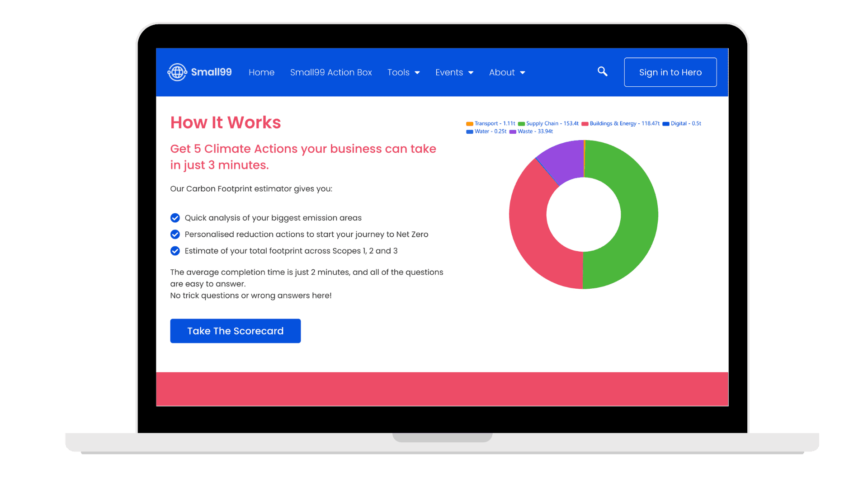868x488 pixels.
Task: Click the Tools dropdown arrow icon
Action: [x=417, y=73]
